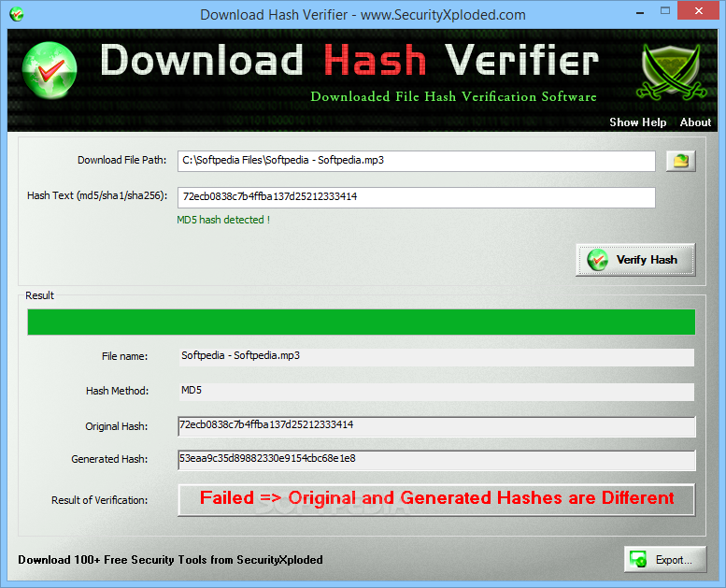
Task: Minimize the Download Hash Verifier window
Action: coord(640,12)
